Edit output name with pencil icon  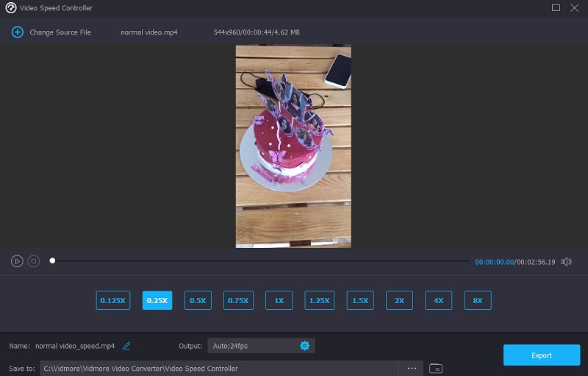tap(126, 346)
